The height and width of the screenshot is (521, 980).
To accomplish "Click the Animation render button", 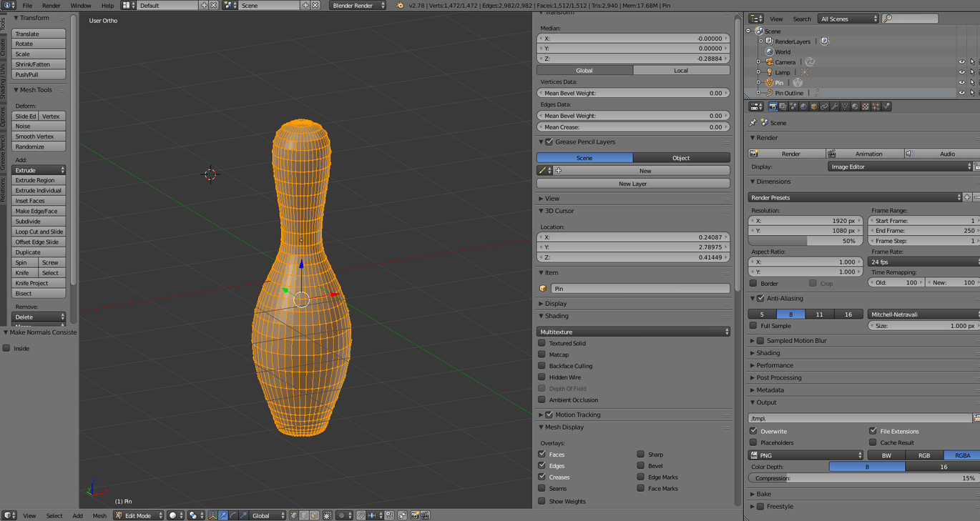I will click(x=864, y=154).
